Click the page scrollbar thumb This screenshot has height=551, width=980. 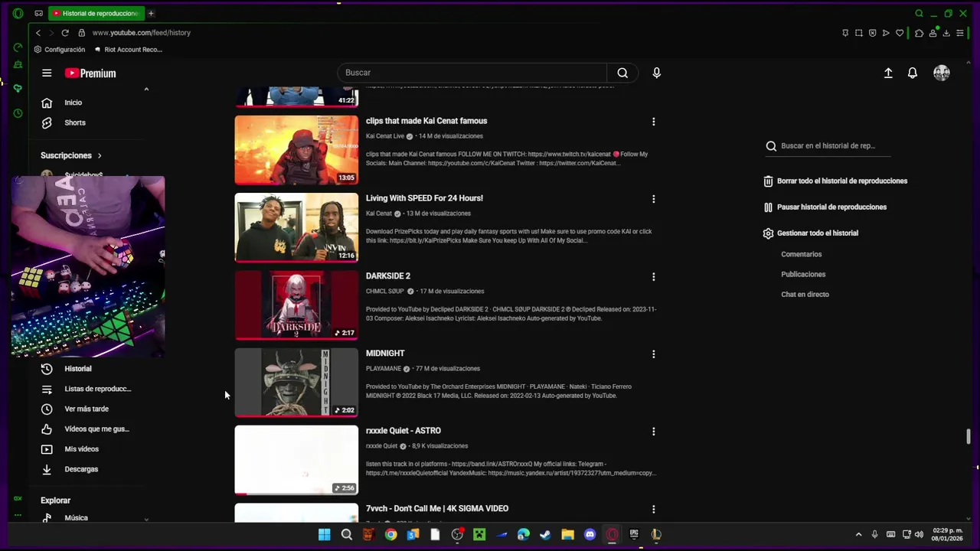[x=969, y=436]
